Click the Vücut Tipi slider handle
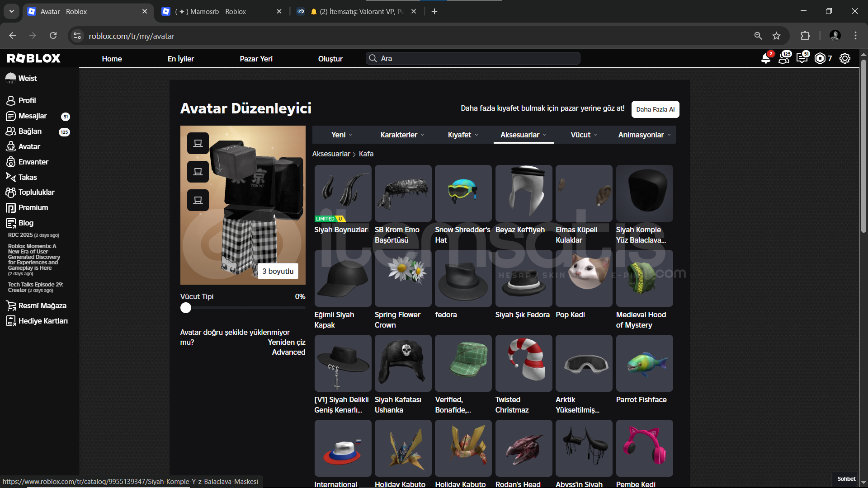Image resolution: width=868 pixels, height=488 pixels. 186,308
